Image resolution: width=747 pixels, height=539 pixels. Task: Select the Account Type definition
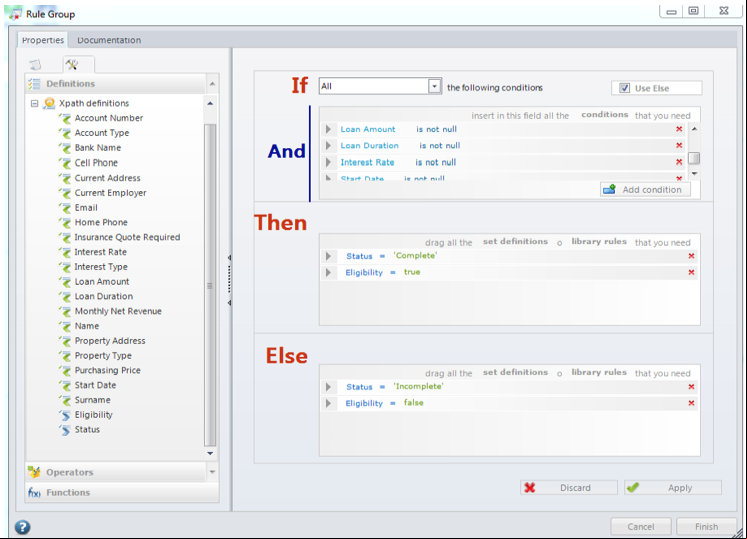(x=102, y=133)
